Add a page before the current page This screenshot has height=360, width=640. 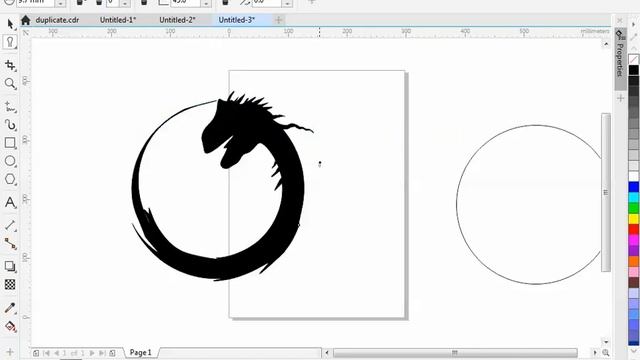[x=36, y=353]
